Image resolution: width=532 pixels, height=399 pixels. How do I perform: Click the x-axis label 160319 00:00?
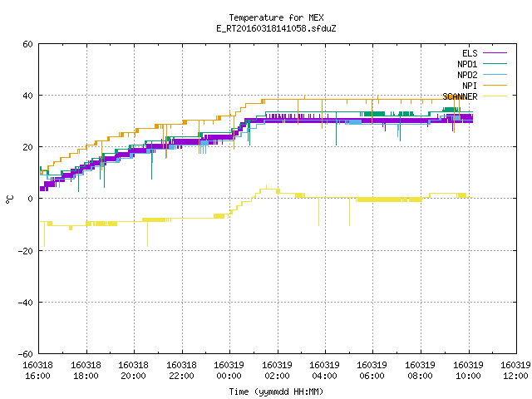pyautogui.click(x=229, y=371)
